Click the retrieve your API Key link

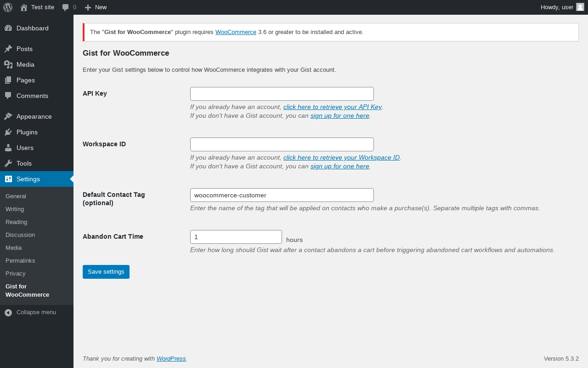pyautogui.click(x=333, y=107)
